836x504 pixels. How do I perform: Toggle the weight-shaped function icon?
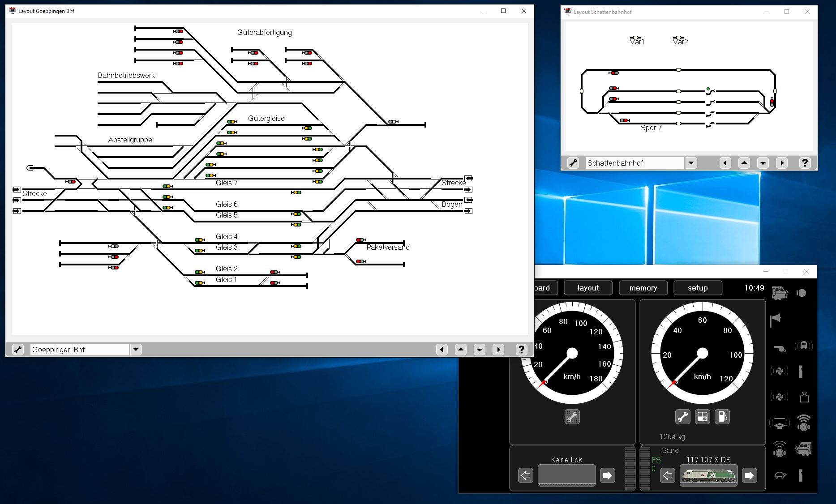pos(804,397)
